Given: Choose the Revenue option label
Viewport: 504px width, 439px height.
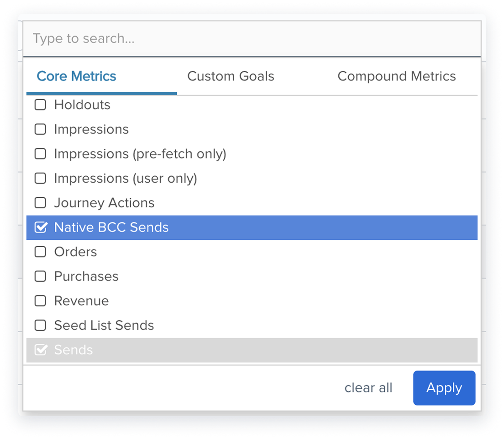Looking at the screenshot, I should 81,301.
